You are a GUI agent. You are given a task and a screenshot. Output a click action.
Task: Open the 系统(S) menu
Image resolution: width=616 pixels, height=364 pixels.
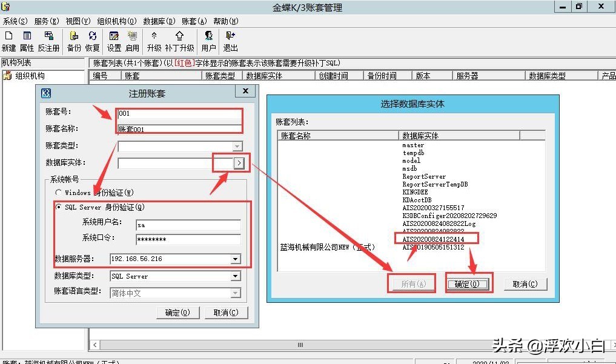16,20
